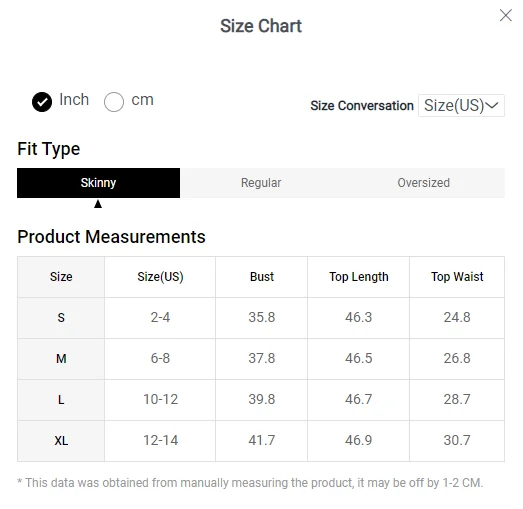Screen dimensions: 523x509
Task: Switch to the Regular fit tab
Action: coord(261,183)
